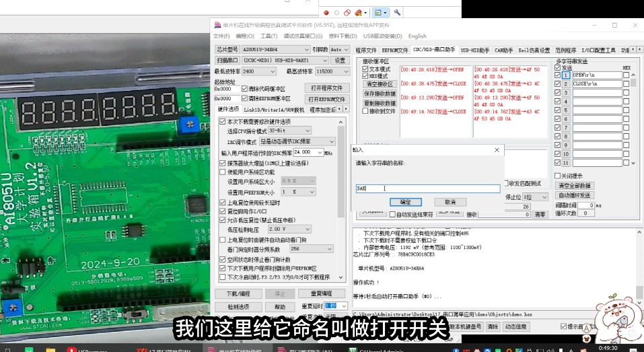Image resolution: width=644 pixels, height=352 pixels.
Task: Open maximum baud rate 115200 dropdown
Action: (332, 71)
